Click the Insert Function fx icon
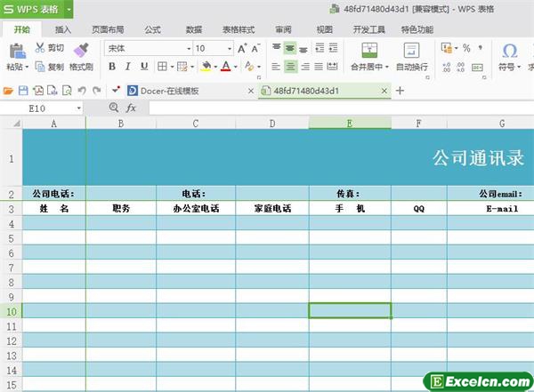This screenshot has width=534, height=392. (x=131, y=108)
